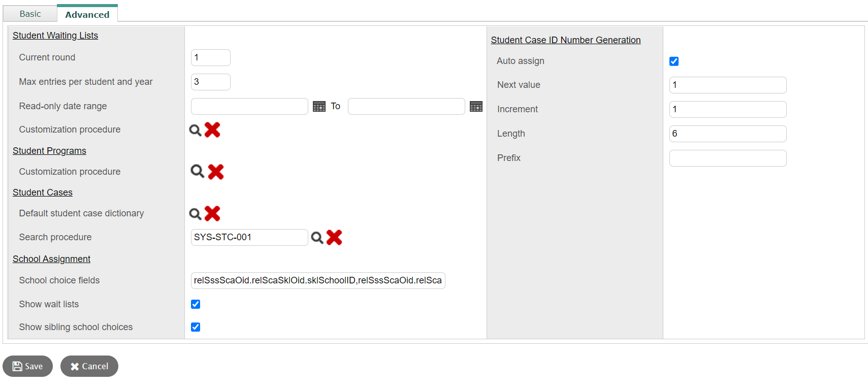Viewport: 868px width, 387px height.
Task: Click the School choice fields input
Action: pyautogui.click(x=318, y=280)
